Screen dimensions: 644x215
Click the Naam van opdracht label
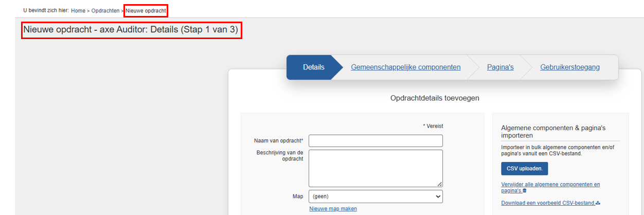pyautogui.click(x=278, y=141)
